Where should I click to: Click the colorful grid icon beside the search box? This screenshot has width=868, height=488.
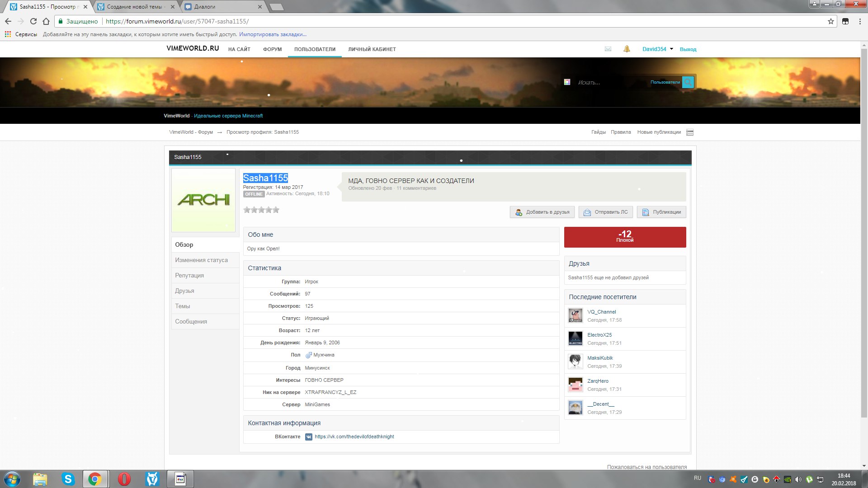click(567, 82)
